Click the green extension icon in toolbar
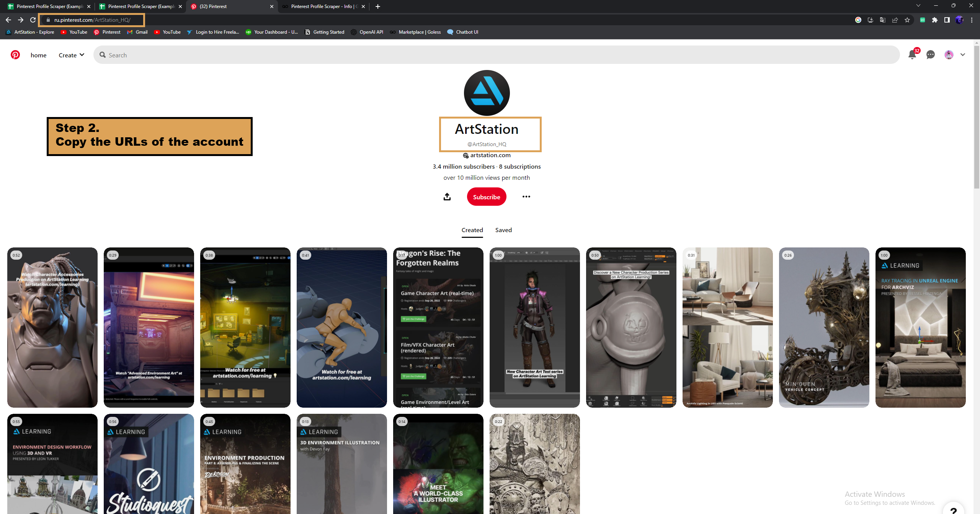This screenshot has height=514, width=980. click(x=923, y=20)
